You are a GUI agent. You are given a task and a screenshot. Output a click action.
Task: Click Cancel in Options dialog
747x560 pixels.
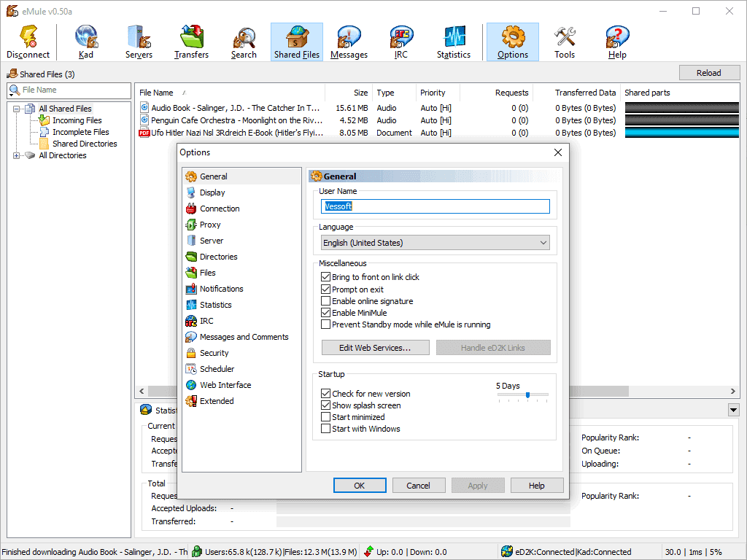point(418,485)
